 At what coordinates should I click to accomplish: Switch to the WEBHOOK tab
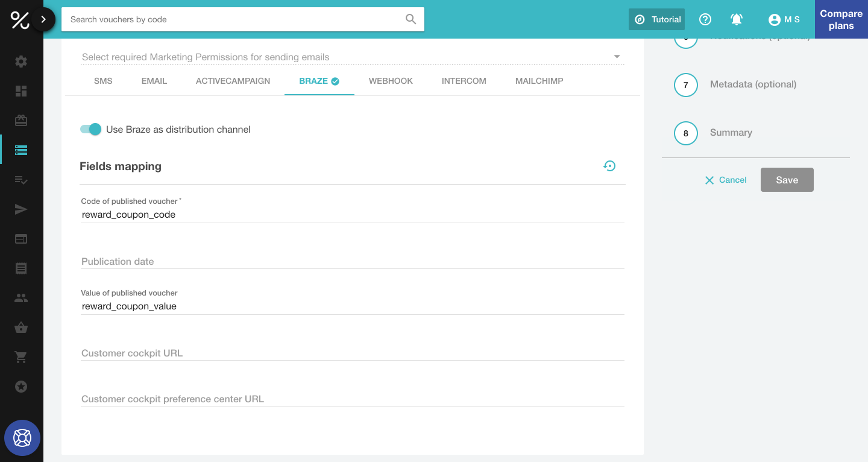coord(391,81)
